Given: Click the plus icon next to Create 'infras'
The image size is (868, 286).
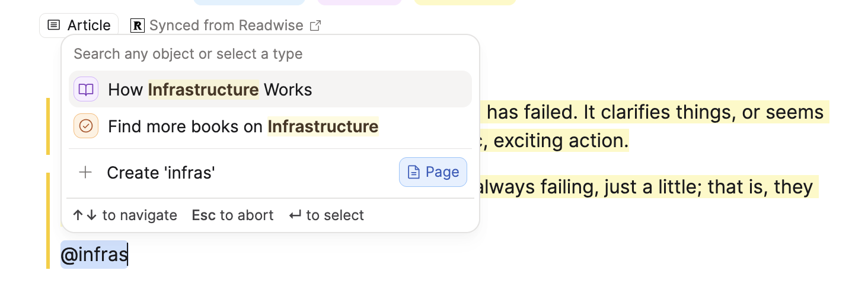Looking at the screenshot, I should tap(86, 173).
